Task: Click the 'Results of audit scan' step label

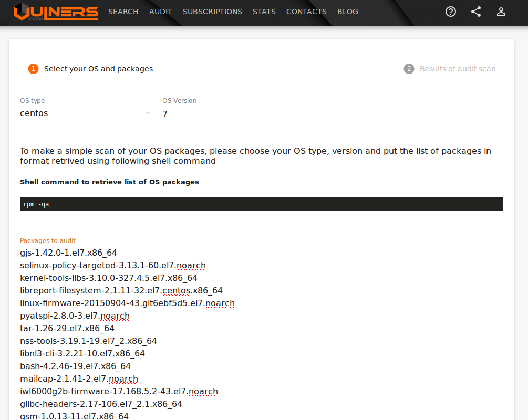Action: coord(458,69)
